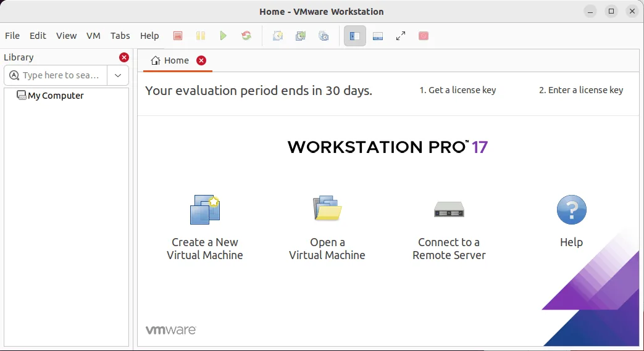Select the My Computer tree item text

pyautogui.click(x=56, y=96)
